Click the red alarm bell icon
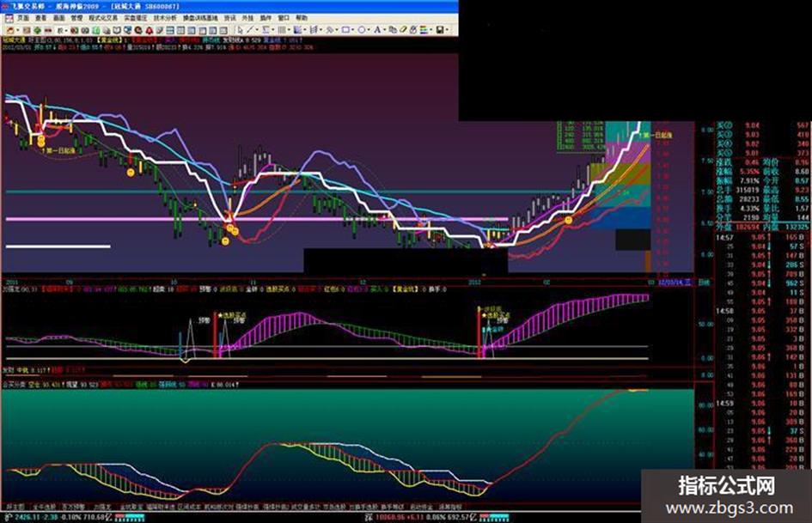The width and height of the screenshot is (812, 523). click(150, 30)
